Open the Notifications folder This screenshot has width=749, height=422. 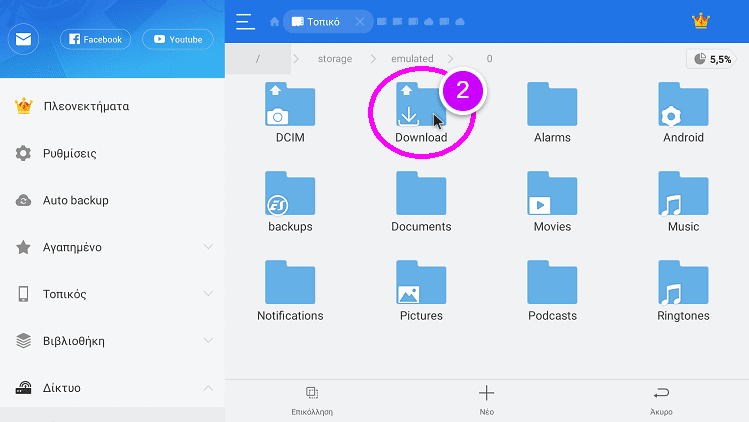tap(290, 291)
